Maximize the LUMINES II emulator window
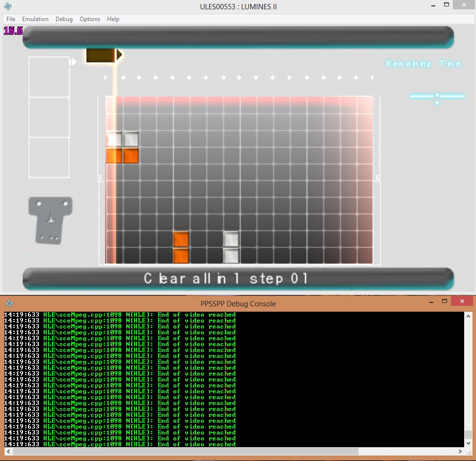The height and width of the screenshot is (461, 476). click(x=447, y=4)
